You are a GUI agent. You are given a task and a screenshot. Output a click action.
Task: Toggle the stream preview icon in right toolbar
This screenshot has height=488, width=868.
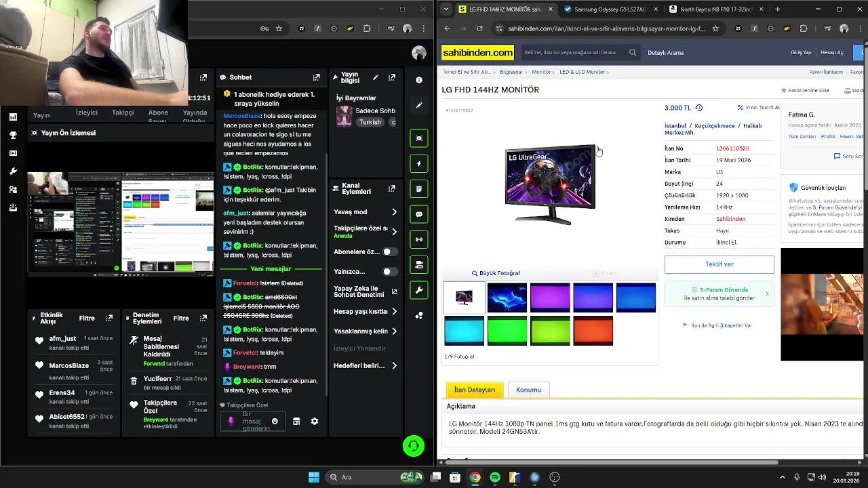419,138
